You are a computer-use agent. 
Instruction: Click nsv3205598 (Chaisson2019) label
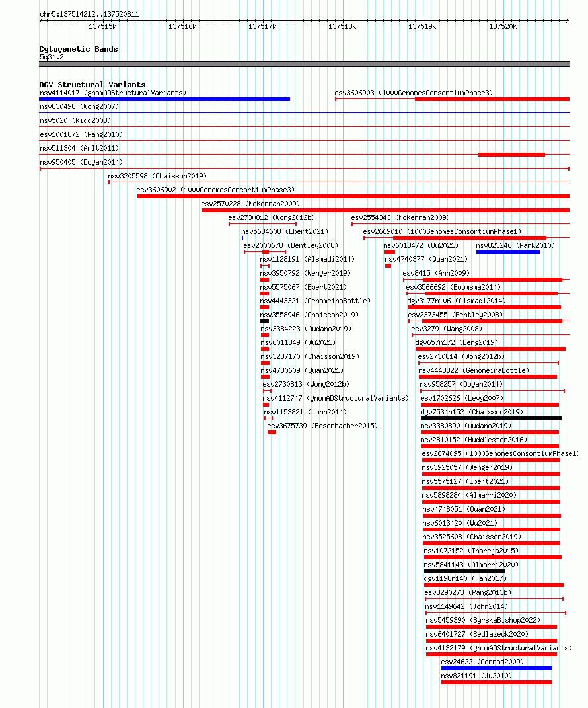click(x=157, y=176)
